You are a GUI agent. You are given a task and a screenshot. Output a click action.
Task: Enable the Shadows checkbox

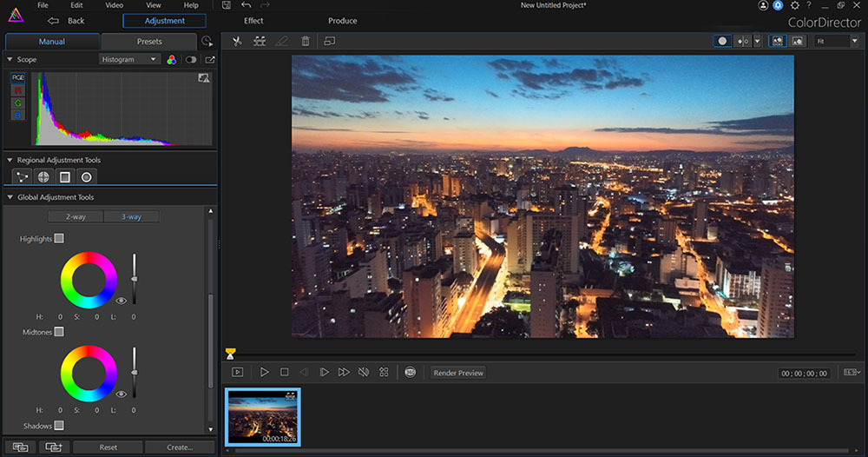click(x=59, y=426)
